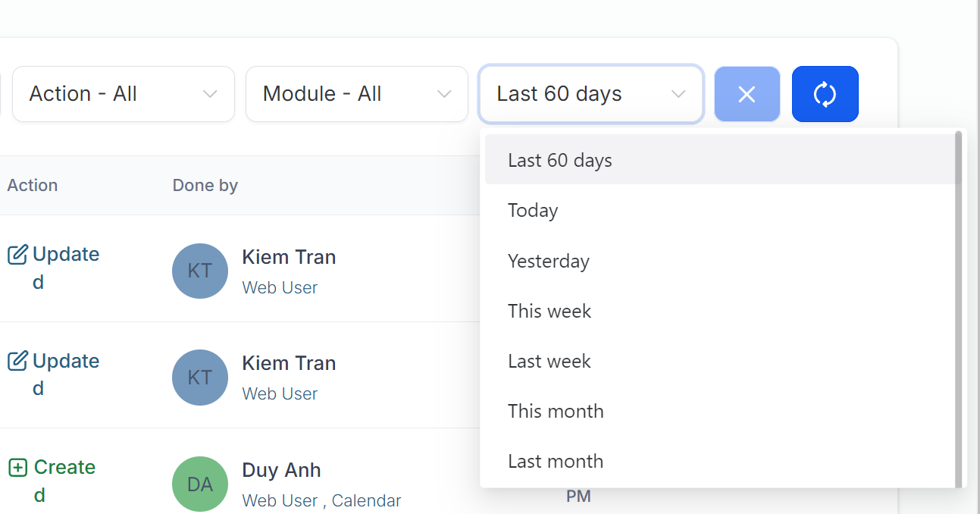Click the KT avatar in first row
The width and height of the screenshot is (980, 514).
[200, 271]
